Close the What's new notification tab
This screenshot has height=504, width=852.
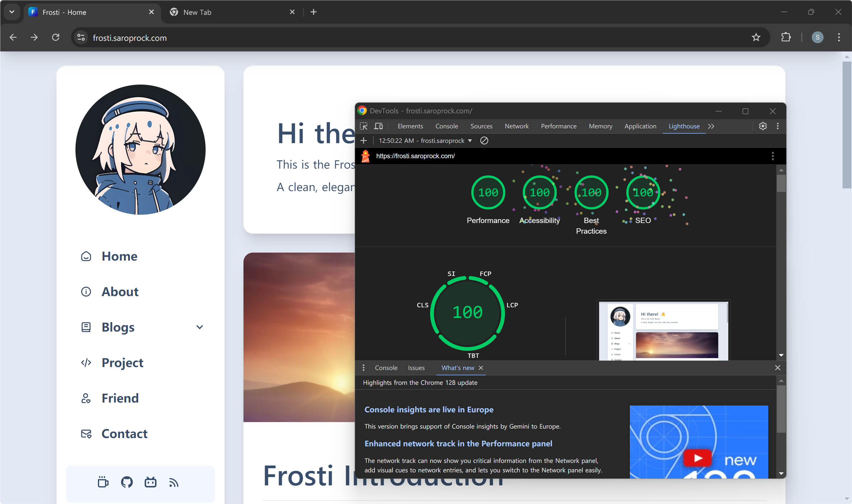[481, 368]
